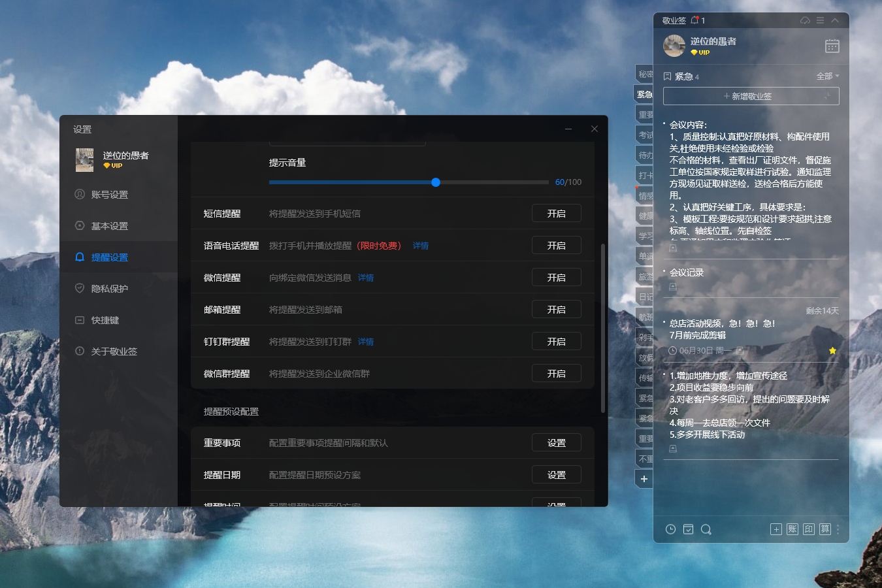The height and width of the screenshot is (588, 882).
Task: Select the 健康 category tab
Action: coord(645,216)
